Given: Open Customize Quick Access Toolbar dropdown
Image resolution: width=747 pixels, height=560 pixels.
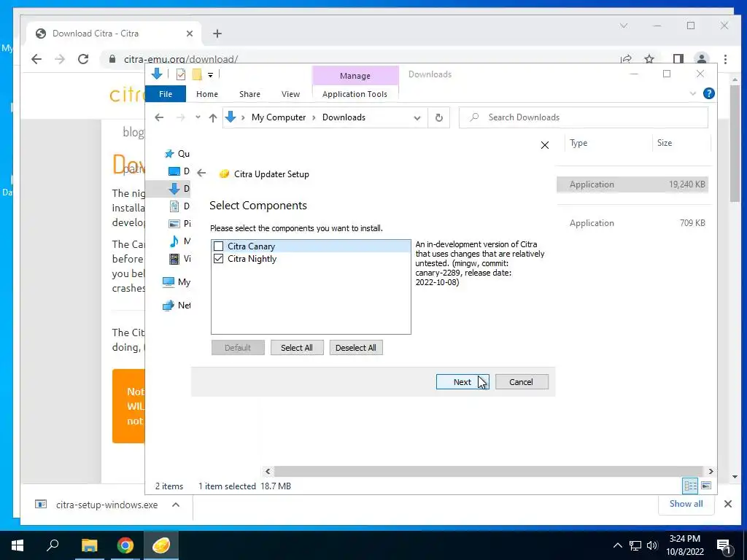Looking at the screenshot, I should [x=210, y=75].
